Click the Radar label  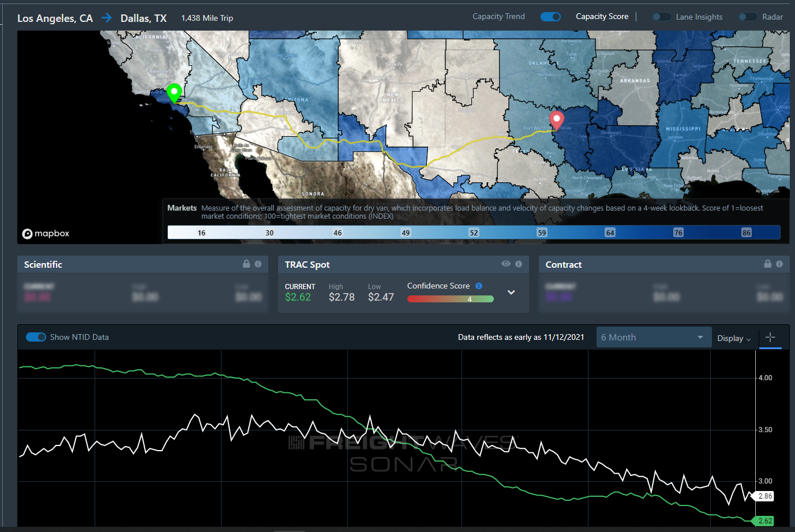(x=772, y=17)
